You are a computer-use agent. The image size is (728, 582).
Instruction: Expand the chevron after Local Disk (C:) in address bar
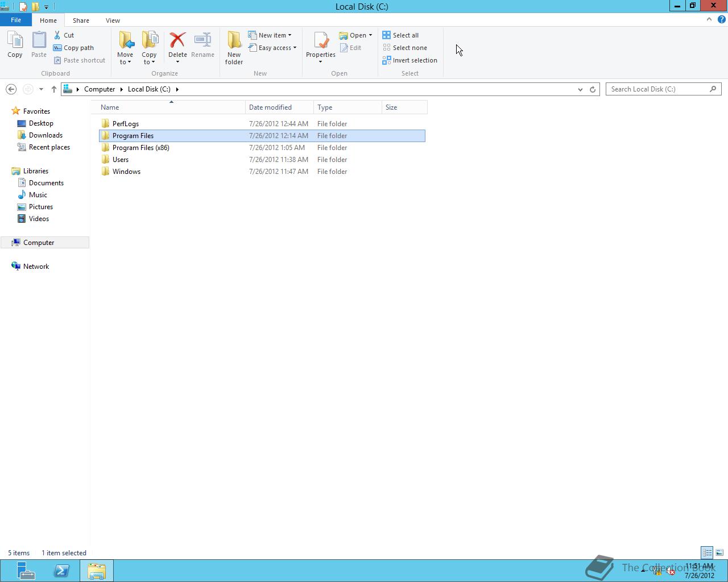click(177, 89)
